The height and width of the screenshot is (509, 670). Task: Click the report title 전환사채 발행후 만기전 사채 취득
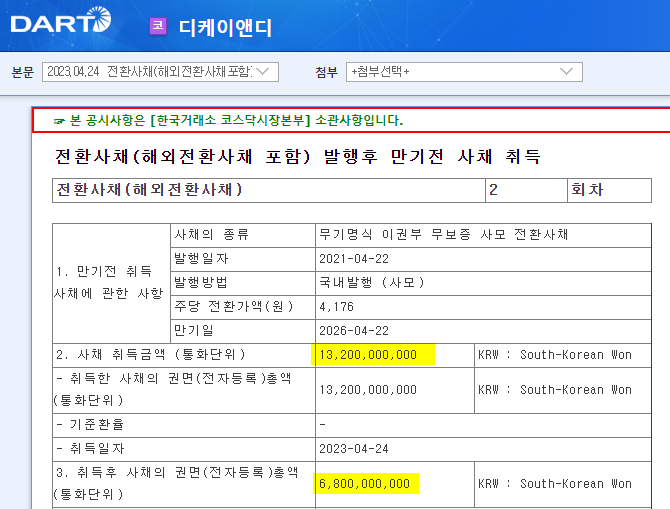298,156
